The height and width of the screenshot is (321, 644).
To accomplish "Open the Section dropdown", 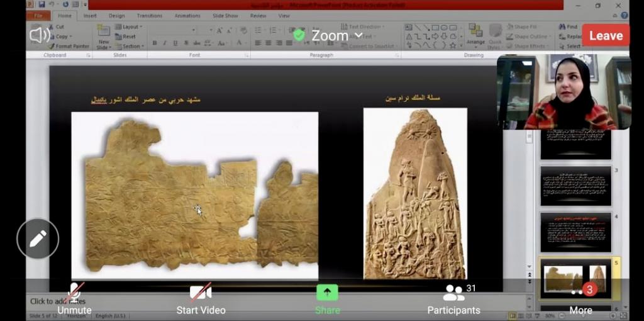I will point(129,46).
